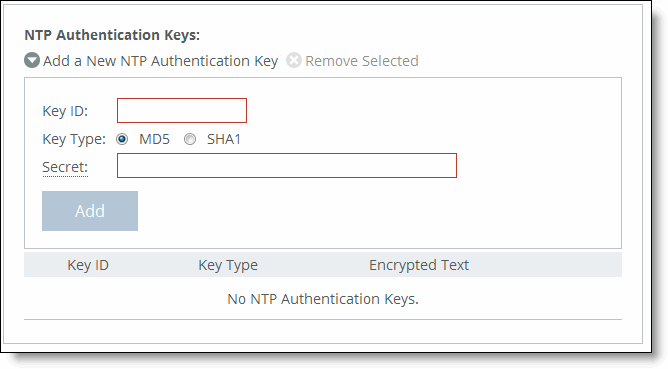The image size is (668, 369).
Task: Click the Add a New NTP Authentication Key text
Action: (161, 61)
